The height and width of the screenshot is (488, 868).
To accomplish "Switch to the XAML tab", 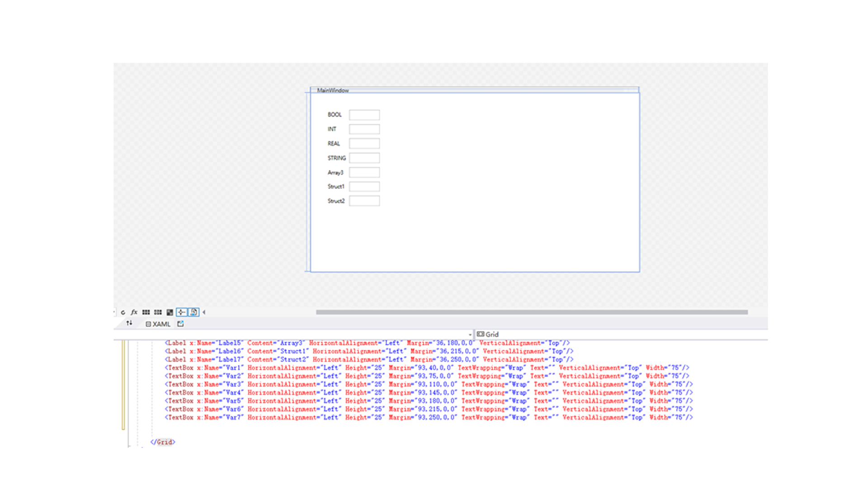I will (158, 324).
